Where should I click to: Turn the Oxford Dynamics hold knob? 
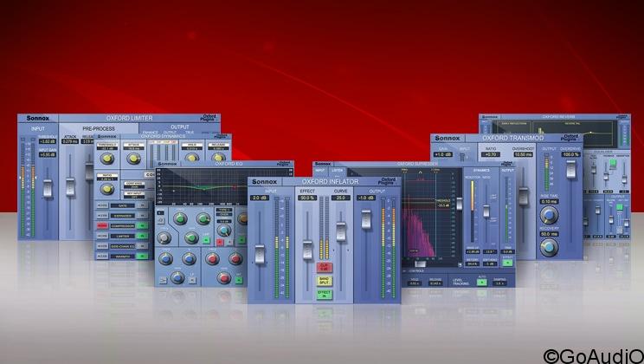(x=192, y=157)
